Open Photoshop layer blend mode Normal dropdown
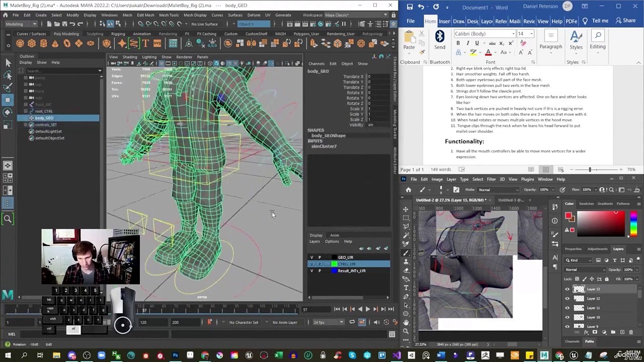The height and width of the screenshot is (362, 644). [x=585, y=269]
